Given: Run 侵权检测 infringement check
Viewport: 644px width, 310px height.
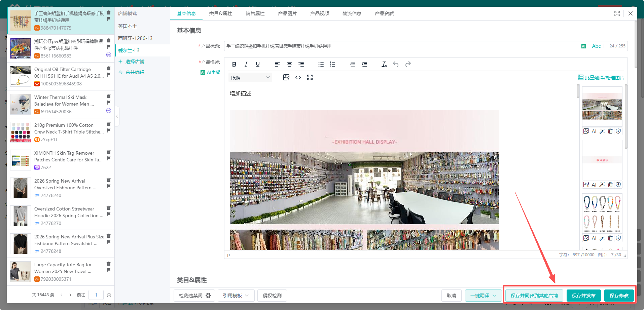Looking at the screenshot, I should pyautogui.click(x=272, y=296).
